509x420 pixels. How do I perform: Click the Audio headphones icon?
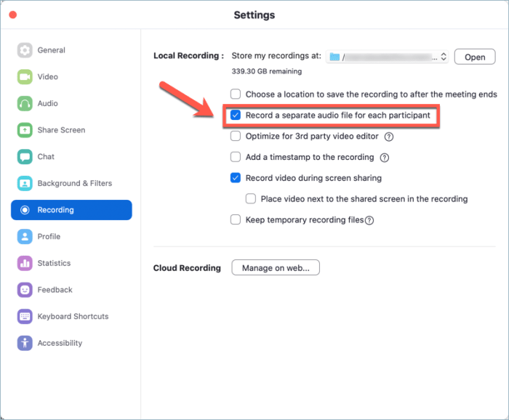coord(25,104)
